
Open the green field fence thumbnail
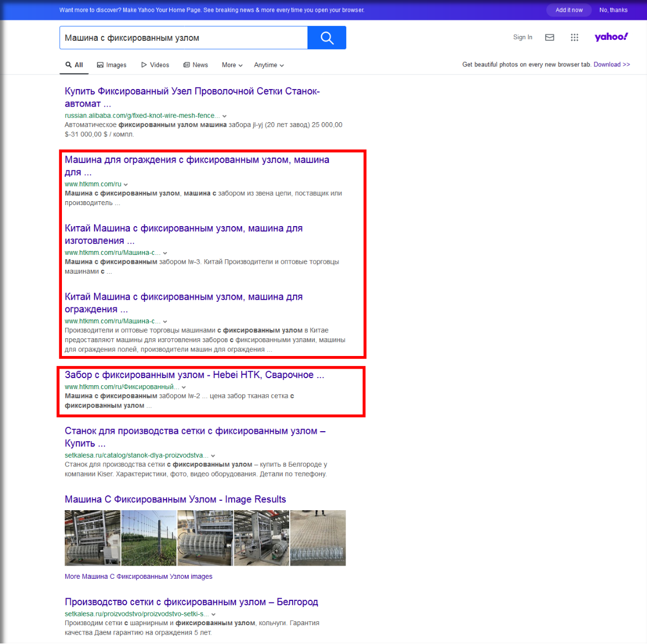coord(149,538)
